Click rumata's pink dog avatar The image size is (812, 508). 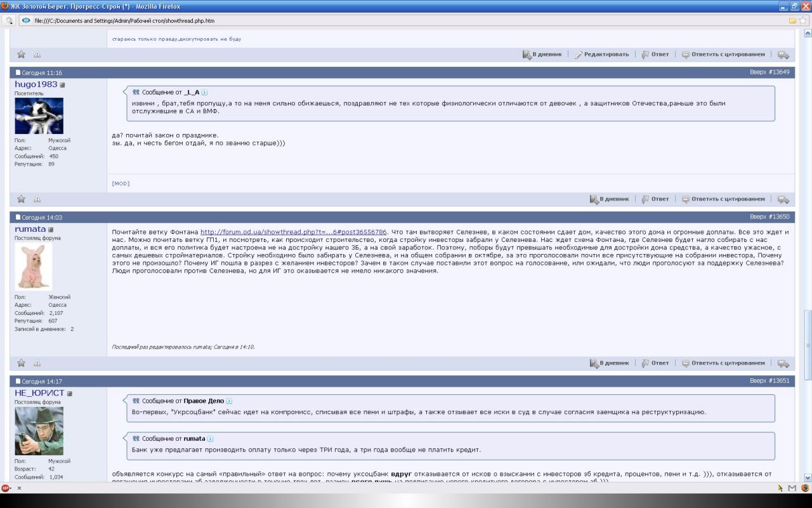33,266
